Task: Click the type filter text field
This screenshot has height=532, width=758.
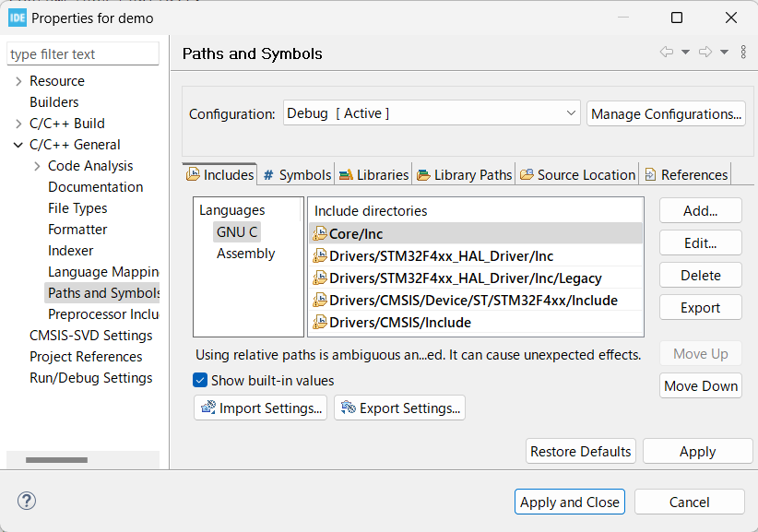Action: point(83,54)
